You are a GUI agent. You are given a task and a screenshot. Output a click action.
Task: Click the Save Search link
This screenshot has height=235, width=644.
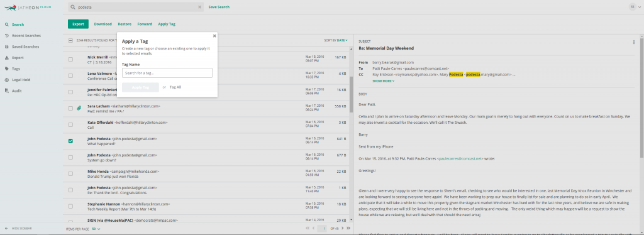(219, 7)
